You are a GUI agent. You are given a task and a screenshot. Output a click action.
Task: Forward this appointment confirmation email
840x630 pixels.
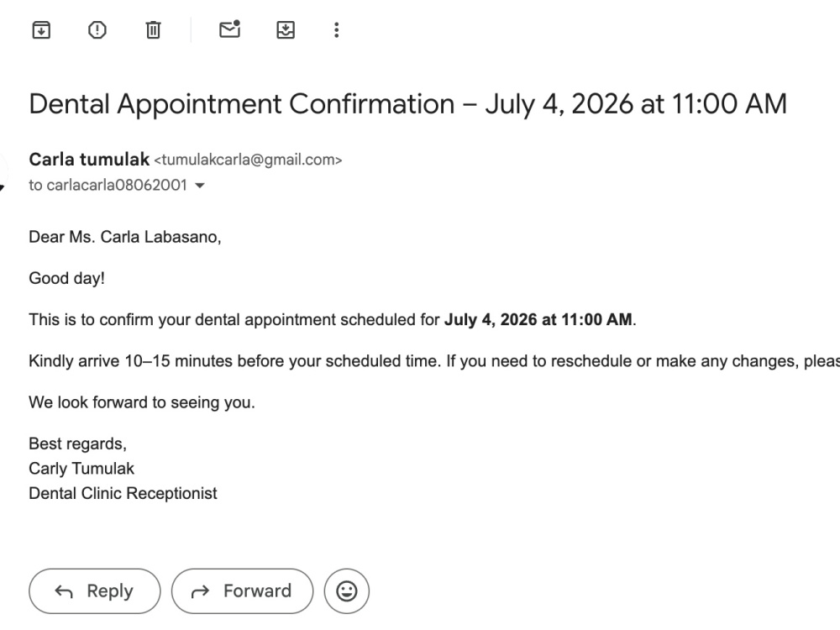[242, 591]
